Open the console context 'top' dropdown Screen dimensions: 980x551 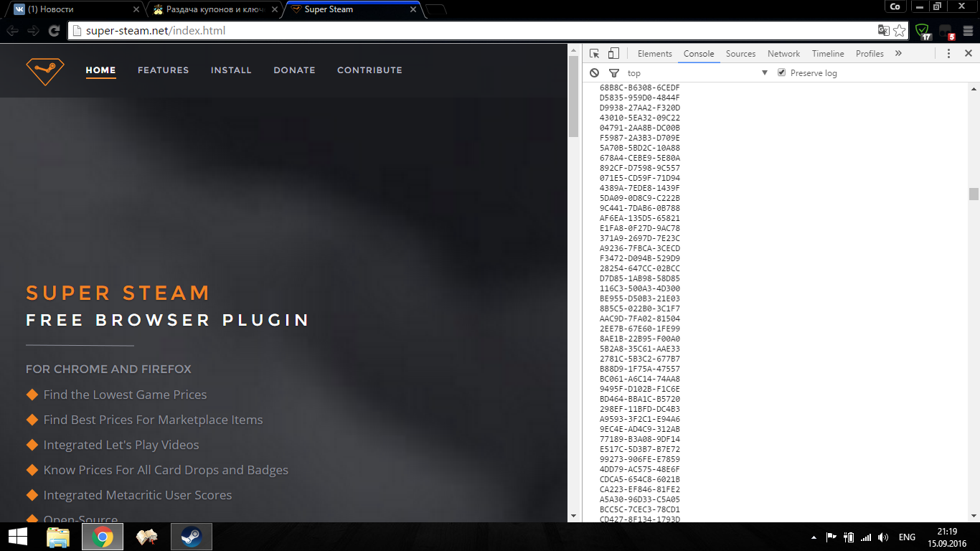(x=697, y=73)
